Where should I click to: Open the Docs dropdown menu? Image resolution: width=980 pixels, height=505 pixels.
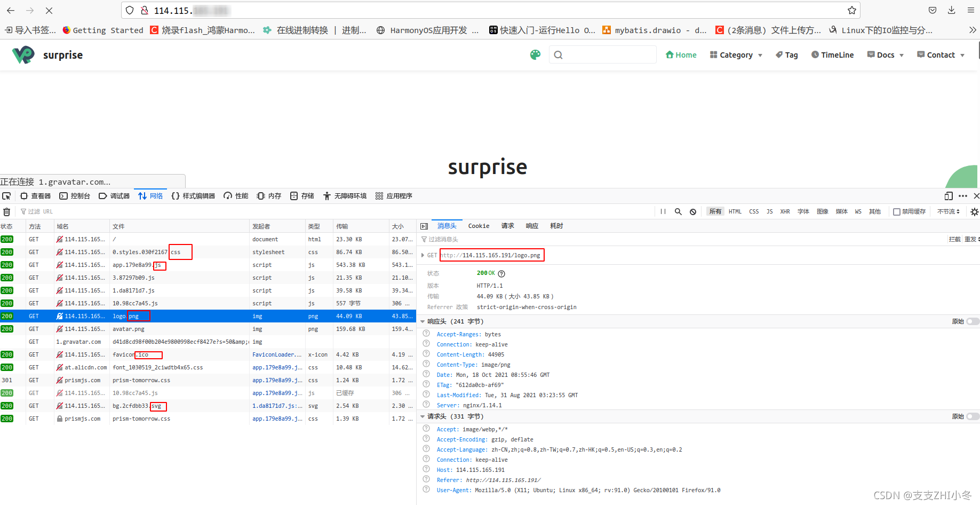(886, 55)
